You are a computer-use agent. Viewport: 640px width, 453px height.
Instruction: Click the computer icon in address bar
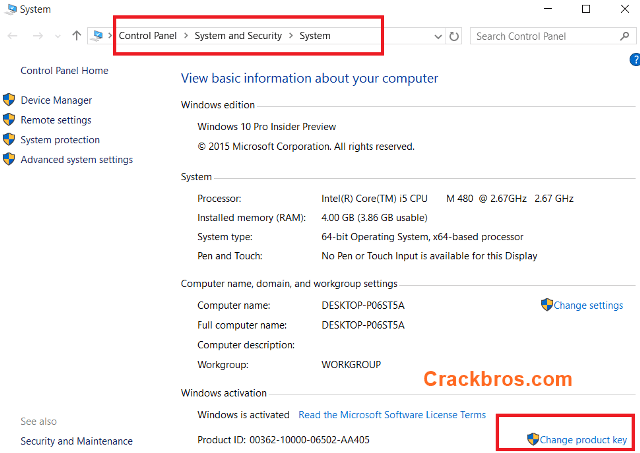(98, 36)
